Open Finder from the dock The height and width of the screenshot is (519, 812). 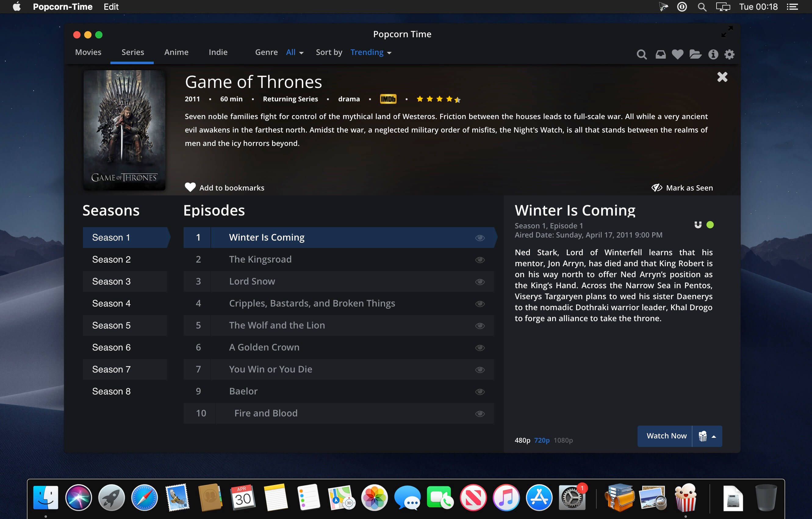point(45,497)
